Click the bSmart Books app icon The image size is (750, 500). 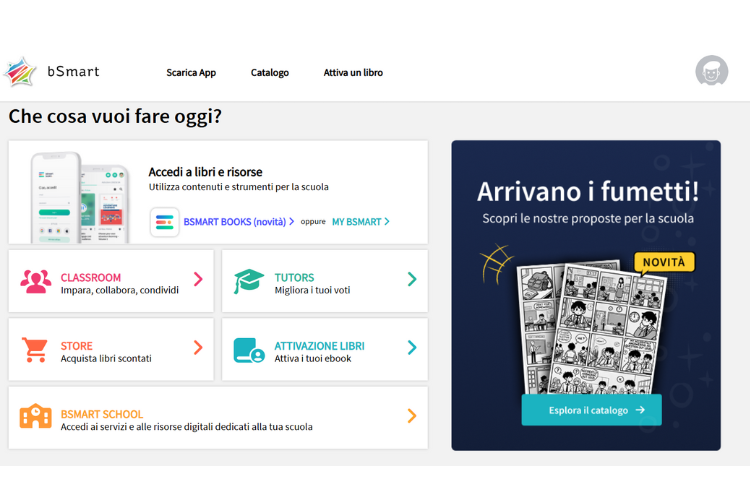tap(164, 222)
